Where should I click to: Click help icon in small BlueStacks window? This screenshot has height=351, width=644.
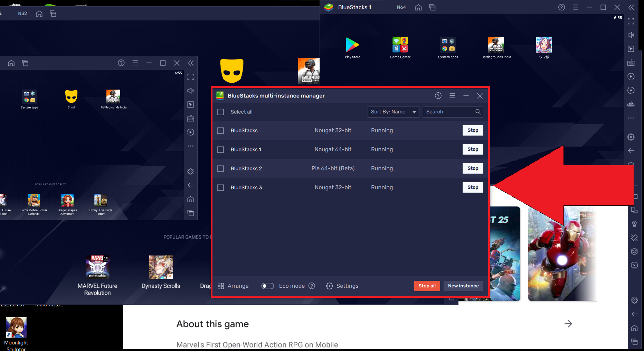coord(121,63)
